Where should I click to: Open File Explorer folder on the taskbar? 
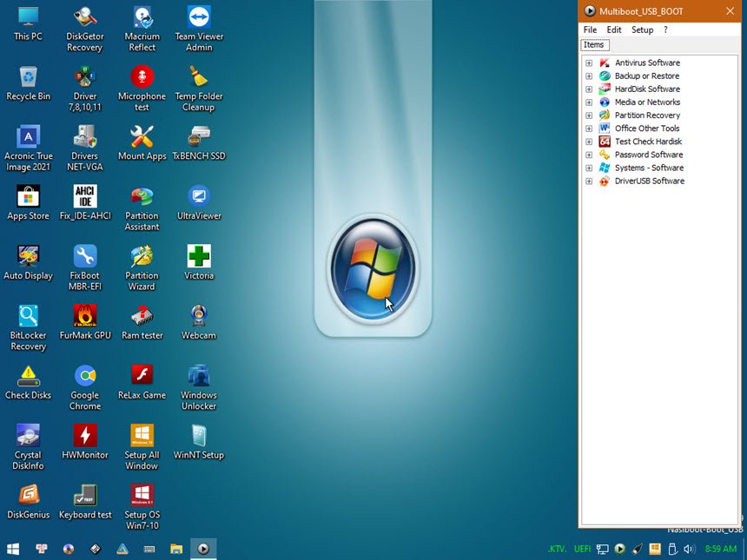tap(176, 549)
